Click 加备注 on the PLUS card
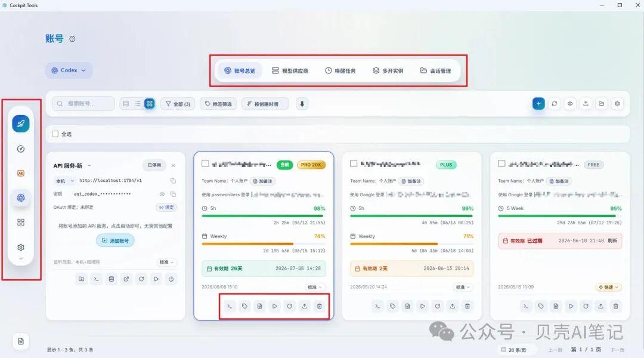The image size is (644, 358). point(411,181)
